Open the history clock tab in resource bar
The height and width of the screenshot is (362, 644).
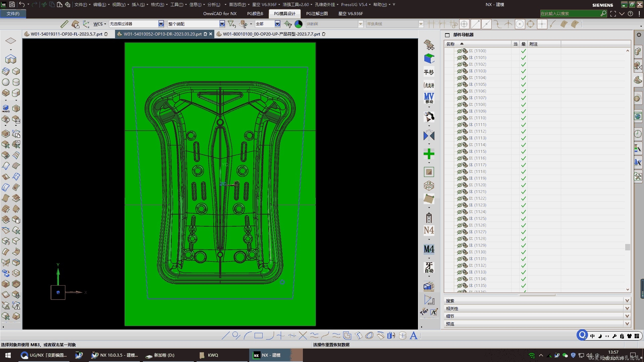tap(638, 134)
